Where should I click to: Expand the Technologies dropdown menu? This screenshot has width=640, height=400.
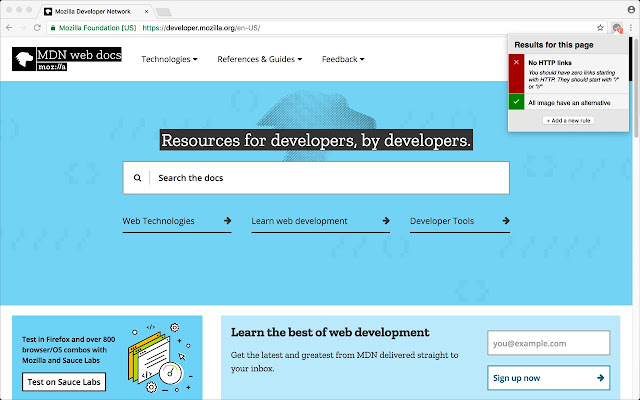(169, 59)
